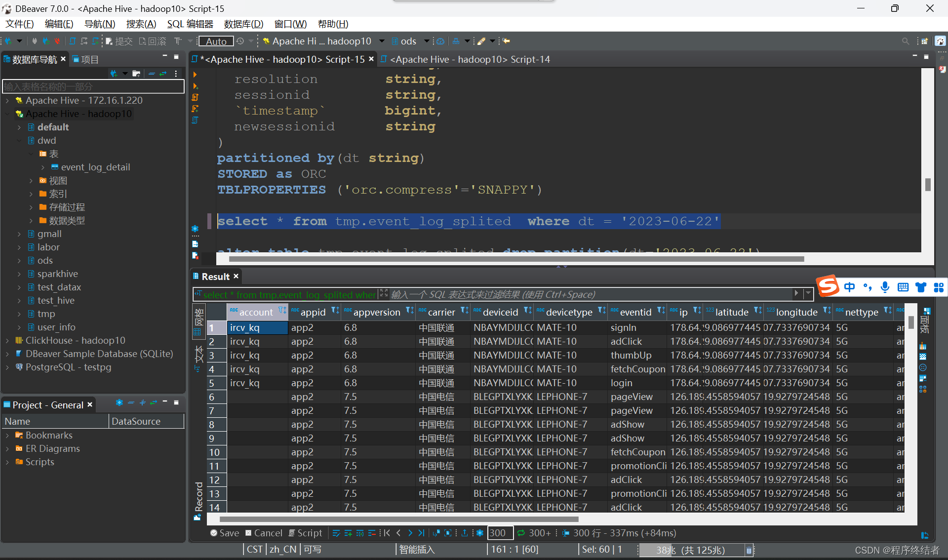Click the Save button in result toolbar
This screenshot has width=948, height=560.
(x=225, y=533)
